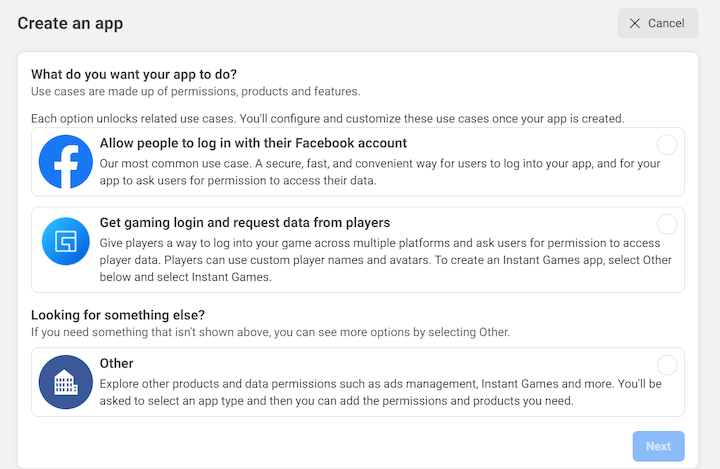Viewport: 720px width, 469px height.
Task: Click the 'Get gaming login' option title
Action: tap(244, 222)
